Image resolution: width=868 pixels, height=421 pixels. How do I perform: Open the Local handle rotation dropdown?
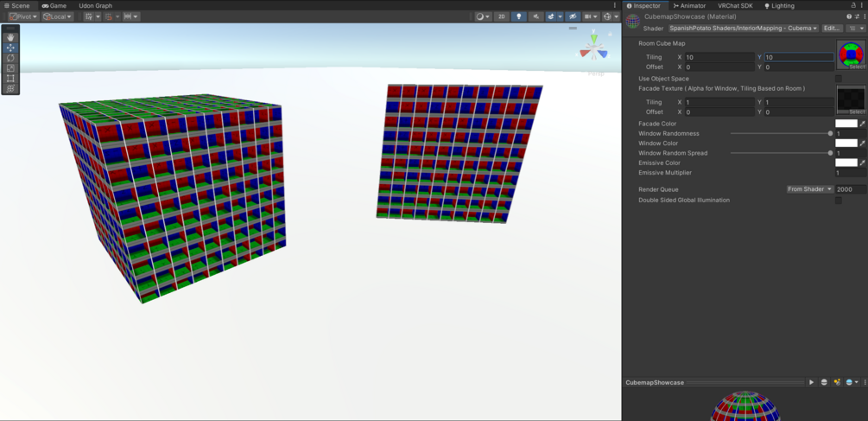[x=58, y=16]
